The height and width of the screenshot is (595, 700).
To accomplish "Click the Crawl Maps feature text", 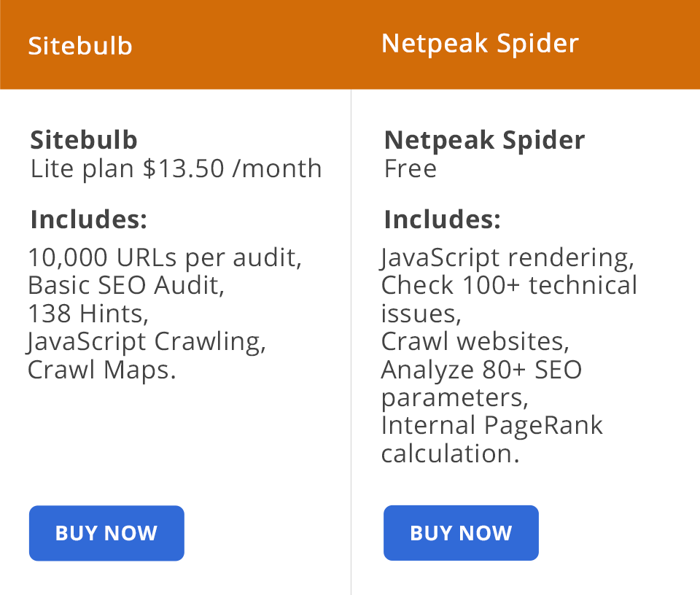I will [x=104, y=370].
